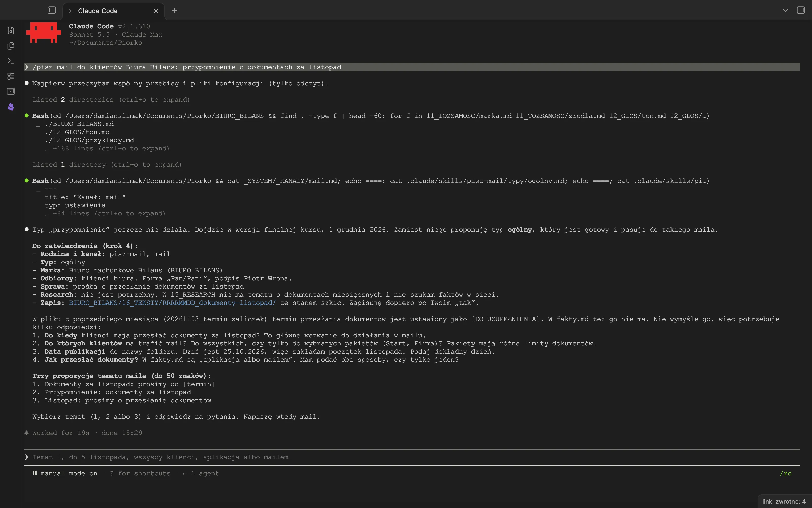812x508 pixels.
Task: Click the green '/rc' indicator
Action: tap(786, 474)
